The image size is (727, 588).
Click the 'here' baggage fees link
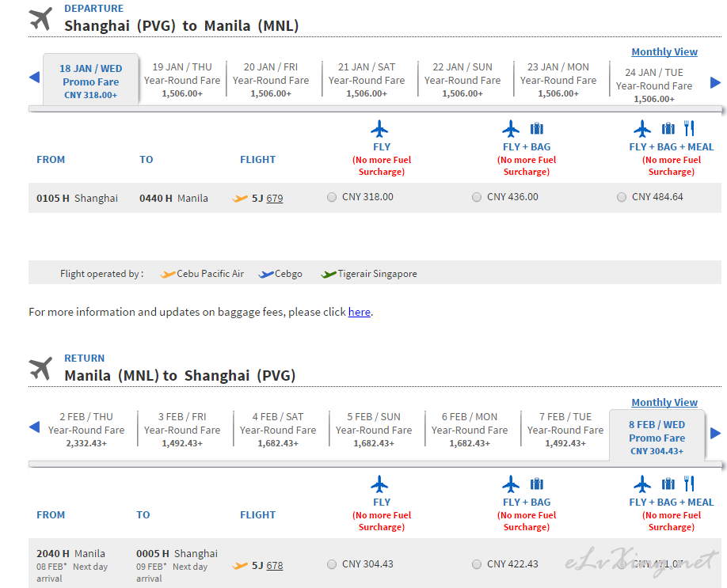(x=359, y=312)
